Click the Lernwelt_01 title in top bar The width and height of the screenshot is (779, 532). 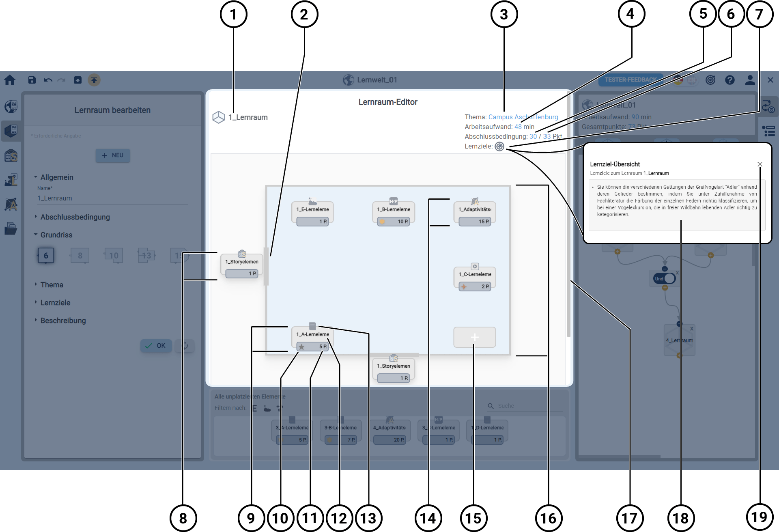coord(377,80)
